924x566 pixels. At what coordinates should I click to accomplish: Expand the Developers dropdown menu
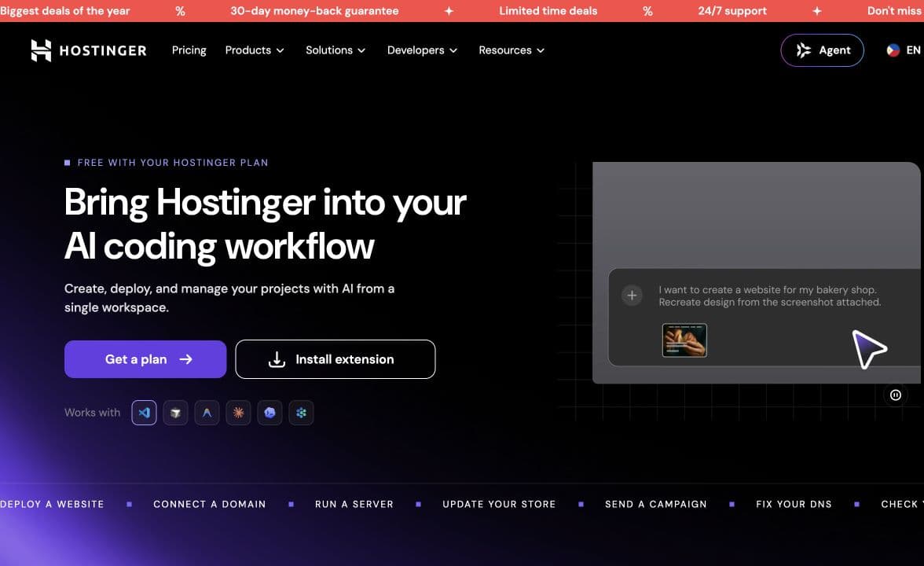(x=422, y=50)
